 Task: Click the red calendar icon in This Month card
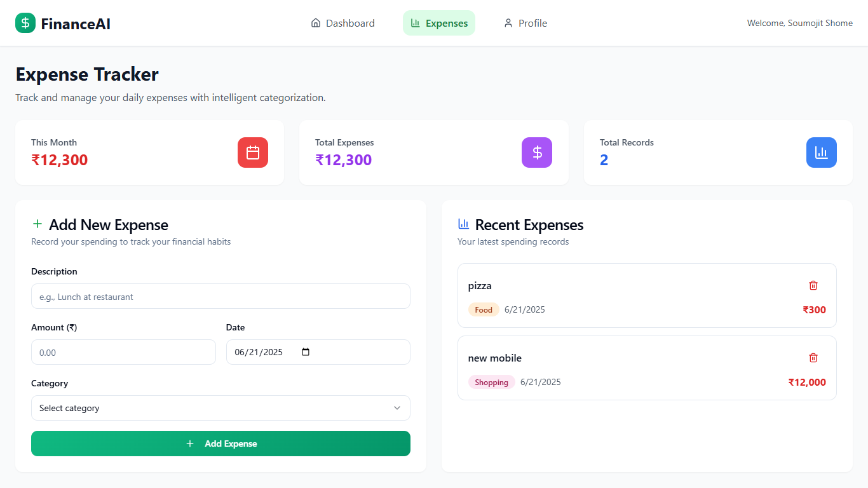tap(253, 152)
